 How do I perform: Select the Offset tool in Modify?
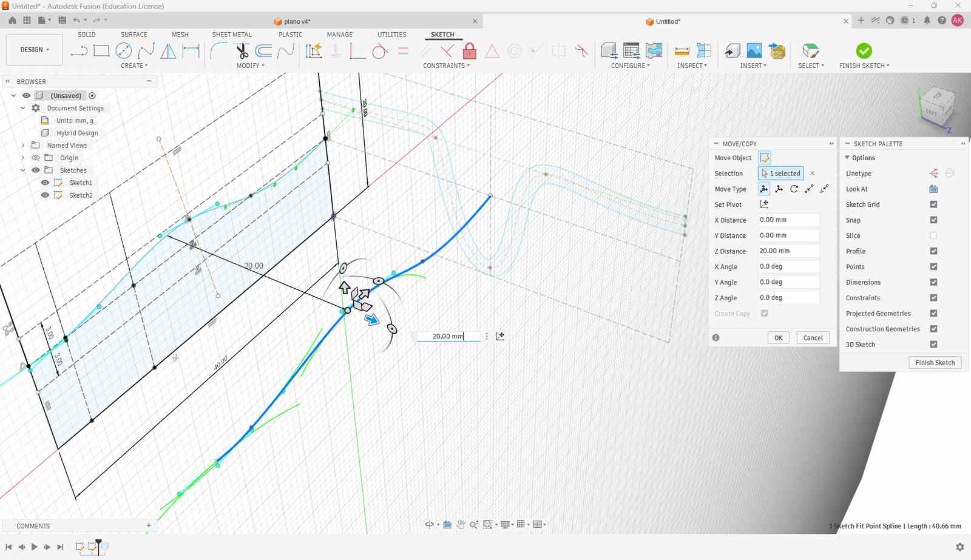point(263,51)
